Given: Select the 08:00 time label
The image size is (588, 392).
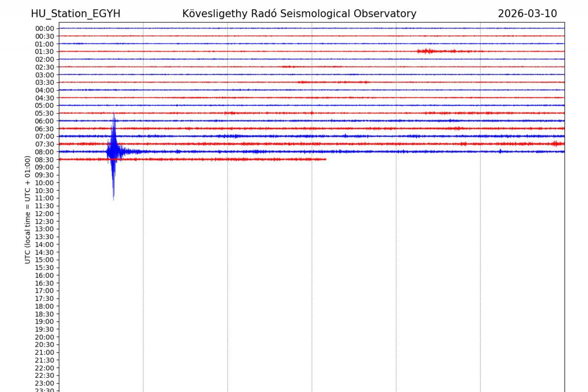Looking at the screenshot, I should click(x=44, y=152).
